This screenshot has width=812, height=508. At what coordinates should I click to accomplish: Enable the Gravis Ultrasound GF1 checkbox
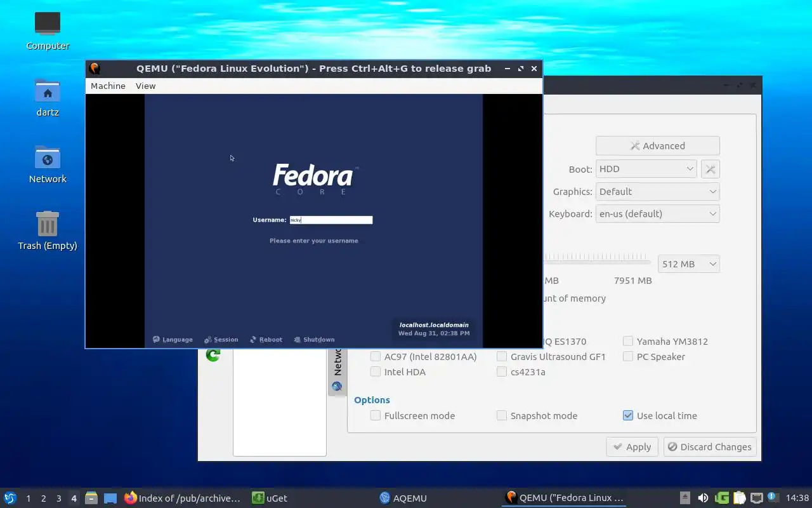[502, 357]
